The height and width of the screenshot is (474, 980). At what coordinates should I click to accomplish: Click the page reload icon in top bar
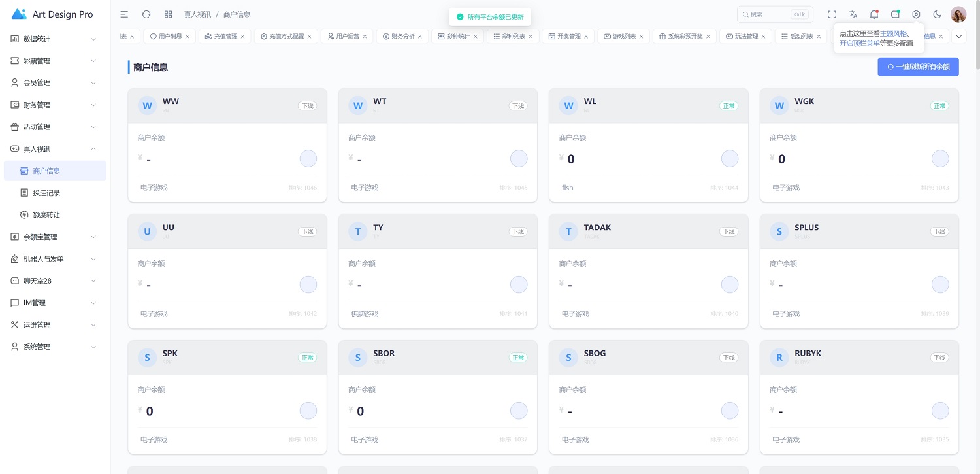point(146,14)
